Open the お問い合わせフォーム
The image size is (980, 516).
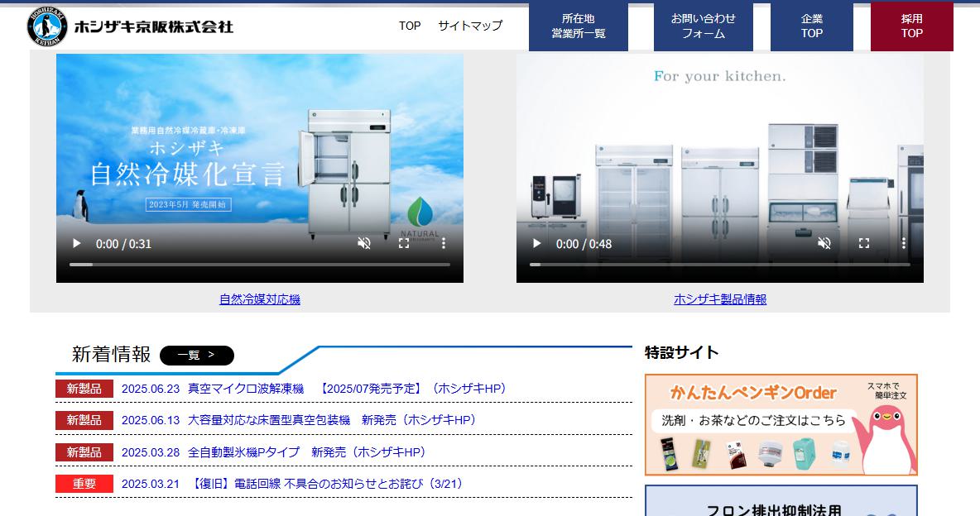(x=703, y=26)
